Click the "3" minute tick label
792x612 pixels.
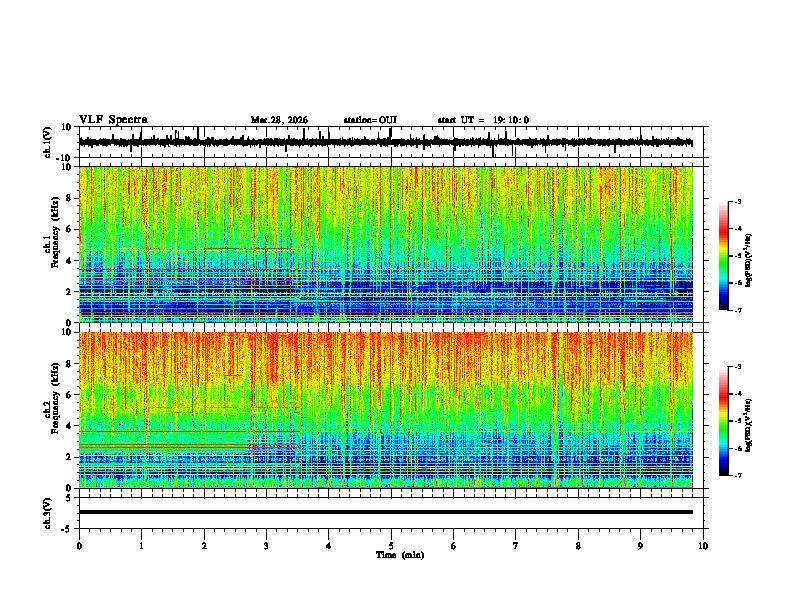click(x=266, y=546)
